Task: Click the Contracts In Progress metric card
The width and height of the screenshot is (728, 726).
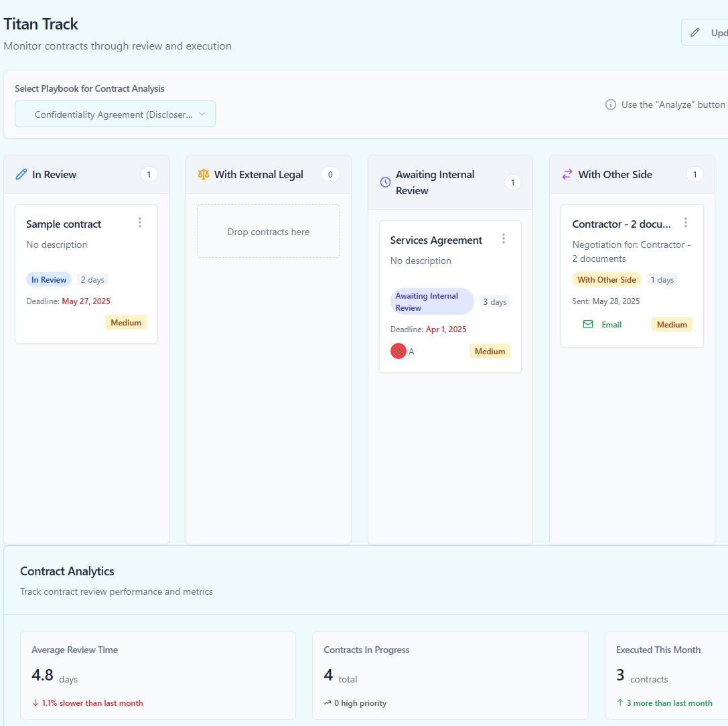Action: click(x=450, y=675)
